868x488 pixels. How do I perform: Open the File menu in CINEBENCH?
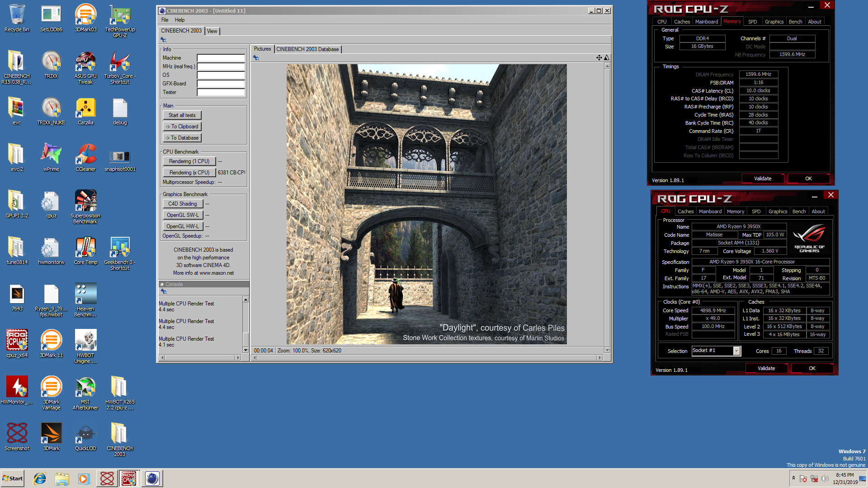coord(165,20)
